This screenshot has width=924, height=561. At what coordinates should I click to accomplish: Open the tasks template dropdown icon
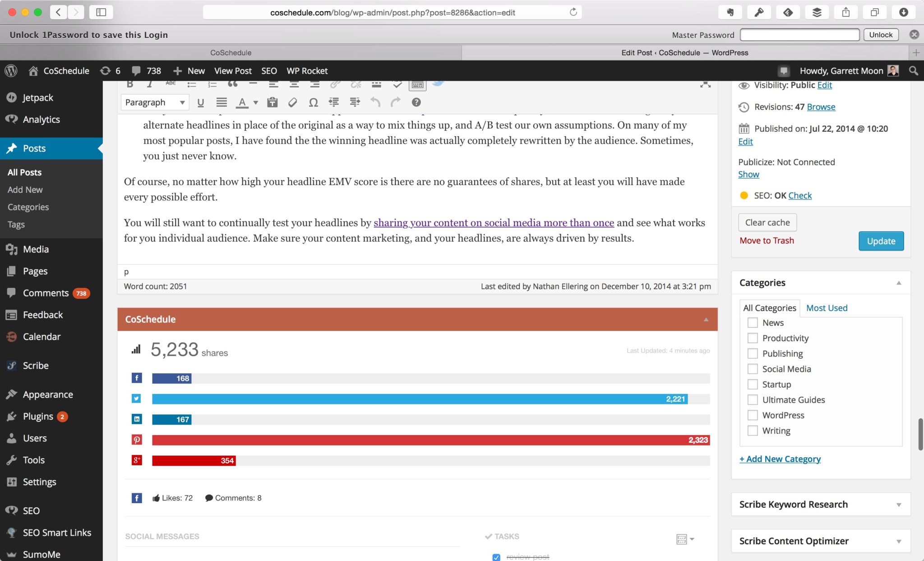point(685,539)
